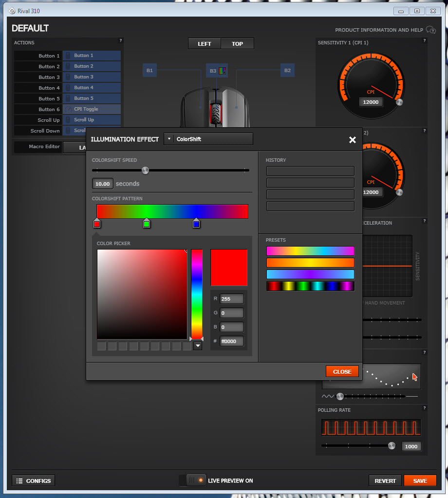Switch to the TOP view tab
The image size is (448, 498).
[x=237, y=44]
